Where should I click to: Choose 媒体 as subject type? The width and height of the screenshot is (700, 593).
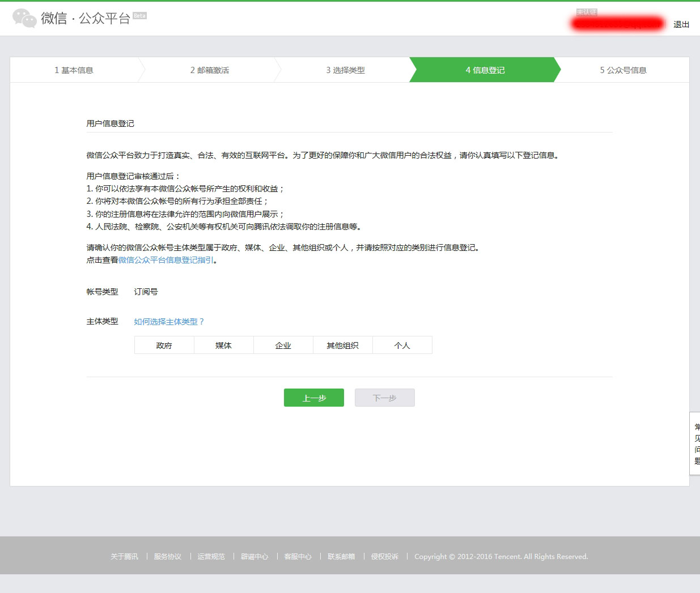click(x=224, y=345)
